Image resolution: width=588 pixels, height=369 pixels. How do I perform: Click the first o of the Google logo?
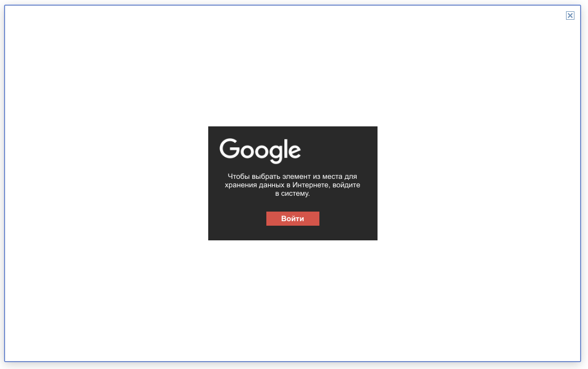point(247,152)
